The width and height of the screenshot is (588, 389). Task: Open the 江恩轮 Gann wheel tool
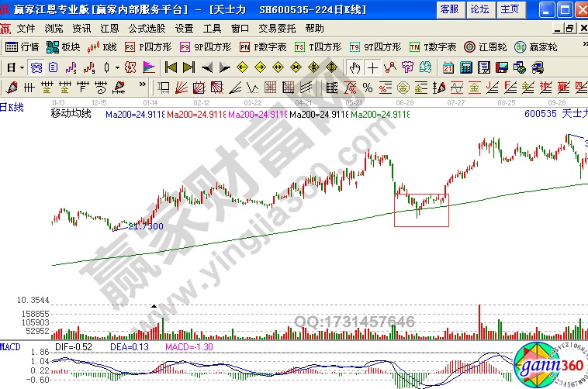pos(485,46)
